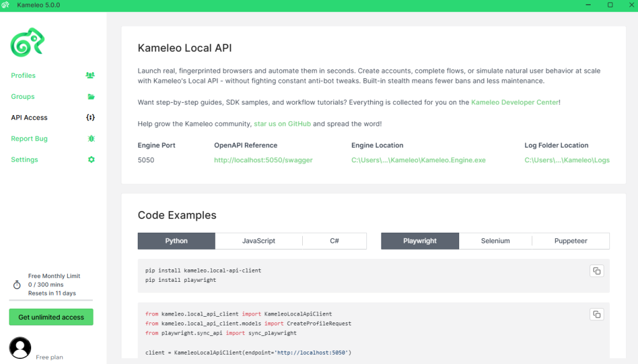Click the stopwatch icon beside Free Monthly Limit
The image size is (638, 364).
[x=17, y=284]
